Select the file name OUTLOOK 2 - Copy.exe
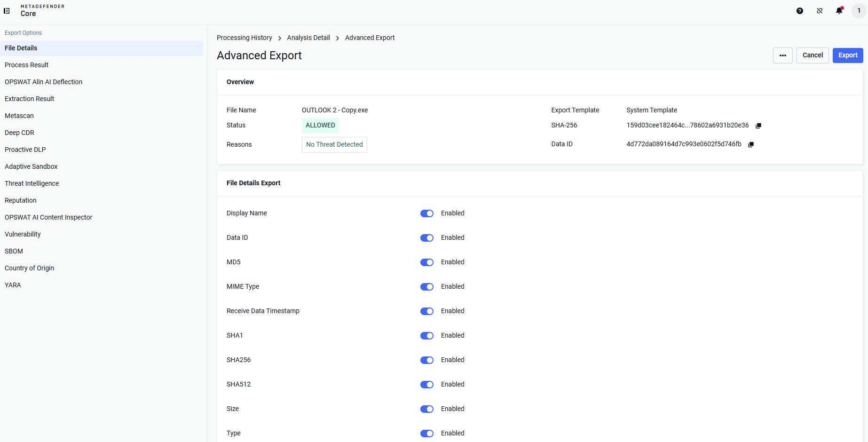Screen dimensions: 868x442 click(x=335, y=110)
